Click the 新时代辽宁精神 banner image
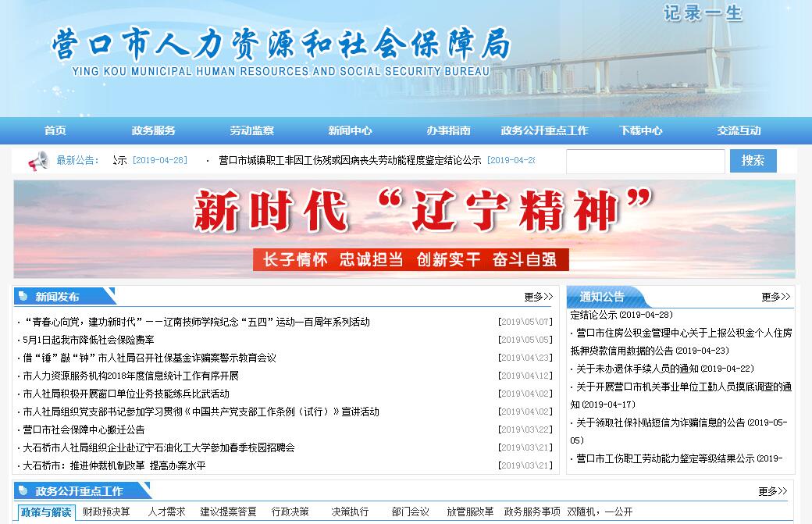 (x=404, y=229)
